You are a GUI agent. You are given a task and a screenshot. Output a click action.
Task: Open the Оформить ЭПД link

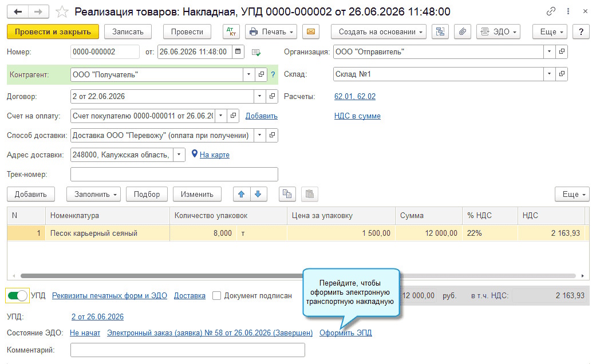coord(346,333)
